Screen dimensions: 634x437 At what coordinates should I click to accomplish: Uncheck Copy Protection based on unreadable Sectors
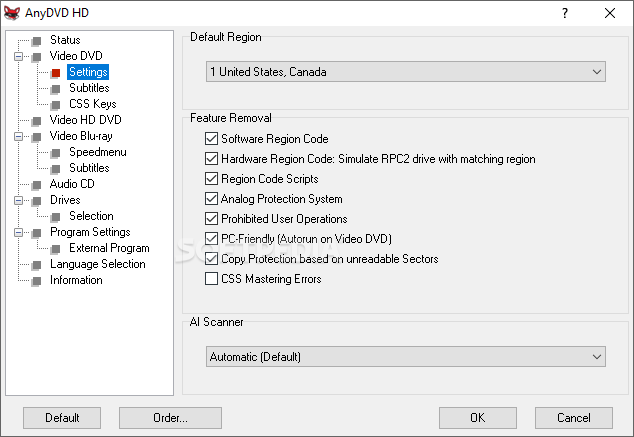pos(211,259)
